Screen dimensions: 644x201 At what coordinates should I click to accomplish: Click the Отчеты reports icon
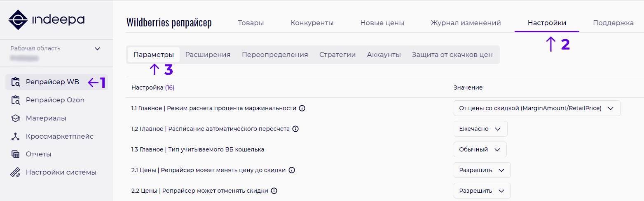coord(16,154)
